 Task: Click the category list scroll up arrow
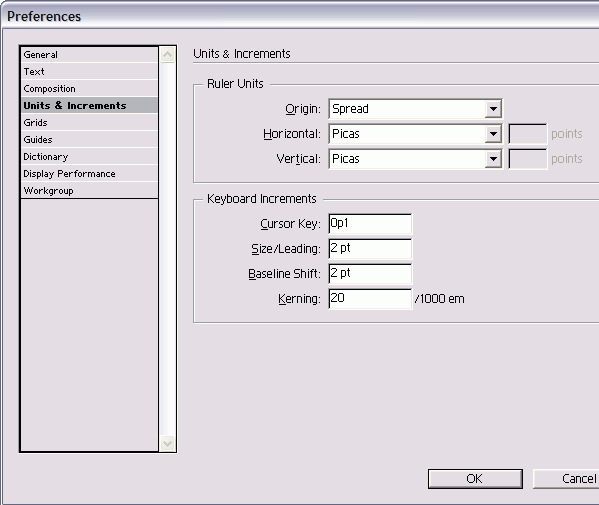(x=167, y=55)
